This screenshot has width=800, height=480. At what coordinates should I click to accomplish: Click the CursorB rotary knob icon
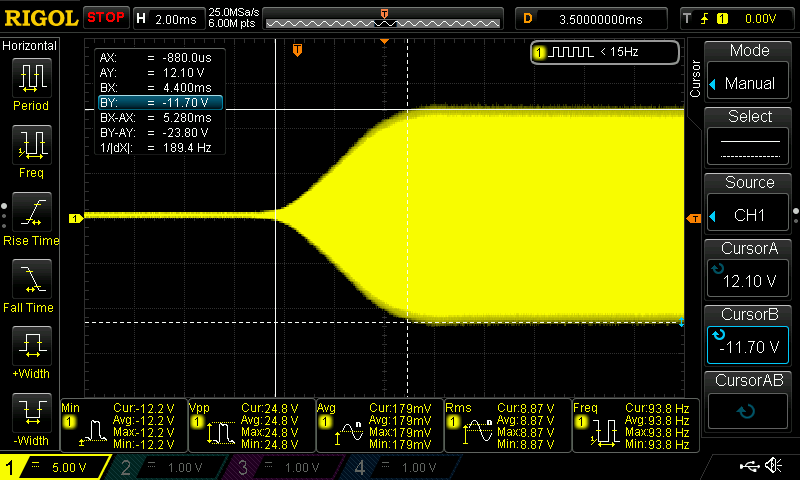click(x=718, y=334)
